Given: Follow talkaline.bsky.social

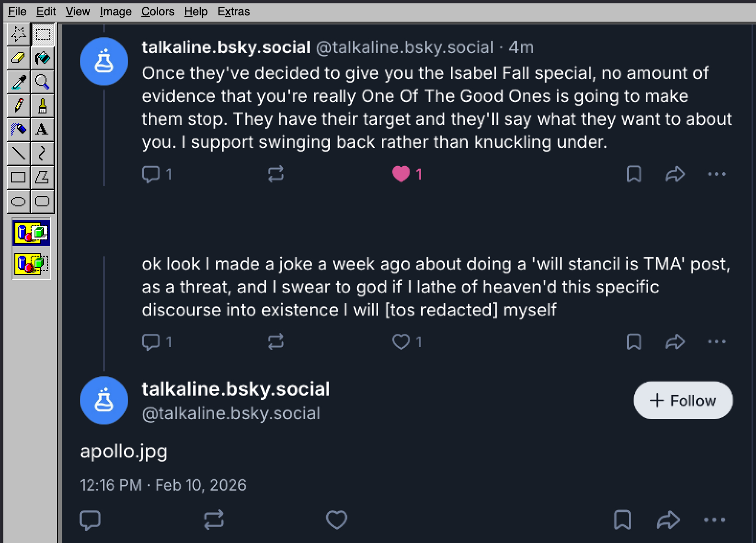Looking at the screenshot, I should [683, 400].
